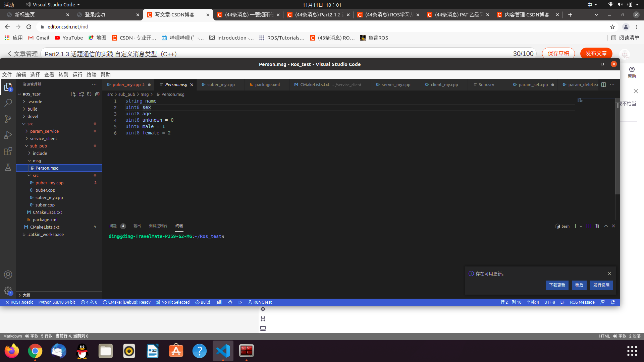Click split editor icon in tab bar

[604, 84]
